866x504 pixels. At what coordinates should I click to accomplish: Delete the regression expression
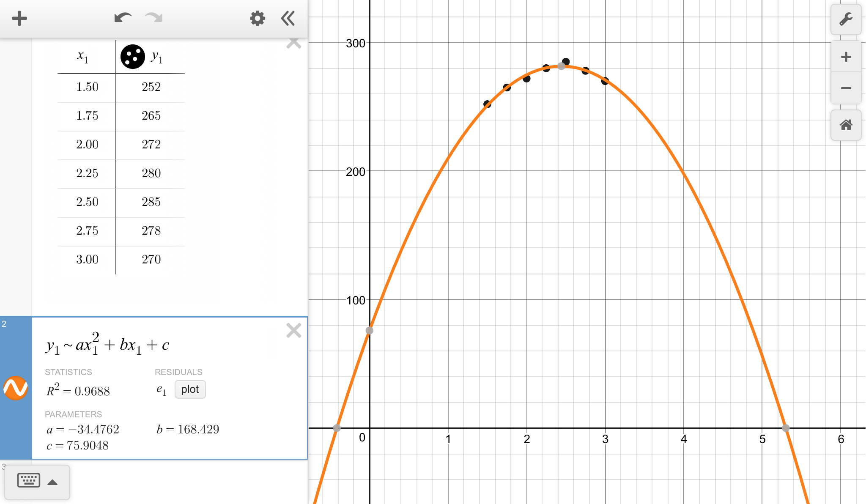(x=293, y=331)
